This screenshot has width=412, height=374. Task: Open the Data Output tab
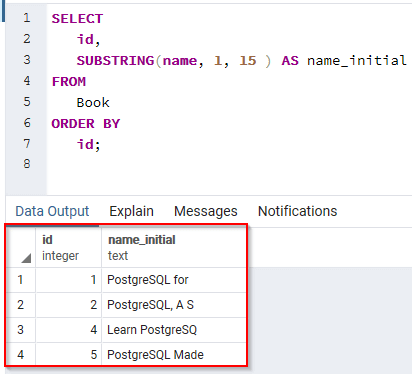[52, 211]
